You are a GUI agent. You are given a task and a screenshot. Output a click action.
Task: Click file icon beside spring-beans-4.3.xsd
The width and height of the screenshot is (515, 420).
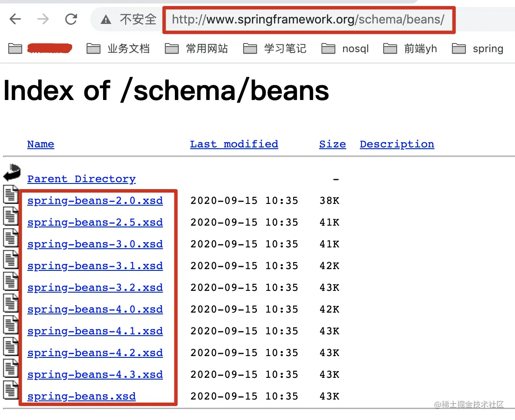pos(11,368)
